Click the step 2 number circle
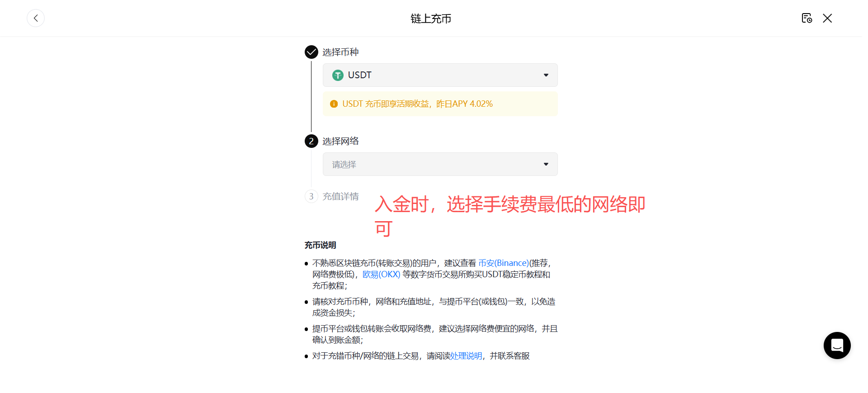868x393 pixels. (311, 141)
